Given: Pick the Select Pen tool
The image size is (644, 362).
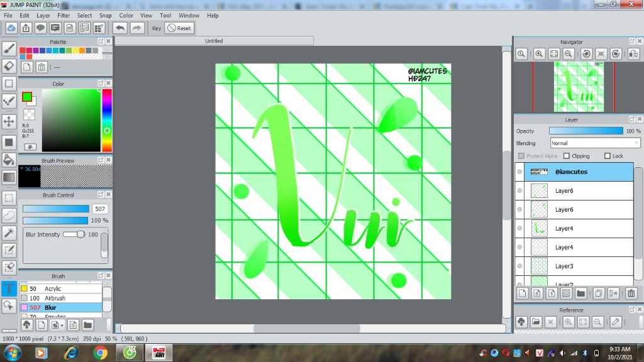Looking at the screenshot, I should (x=9, y=250).
